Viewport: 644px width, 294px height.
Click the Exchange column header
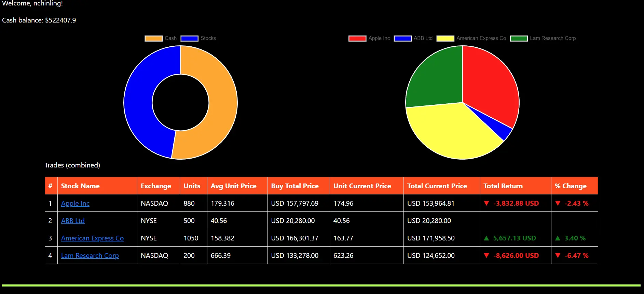point(159,186)
